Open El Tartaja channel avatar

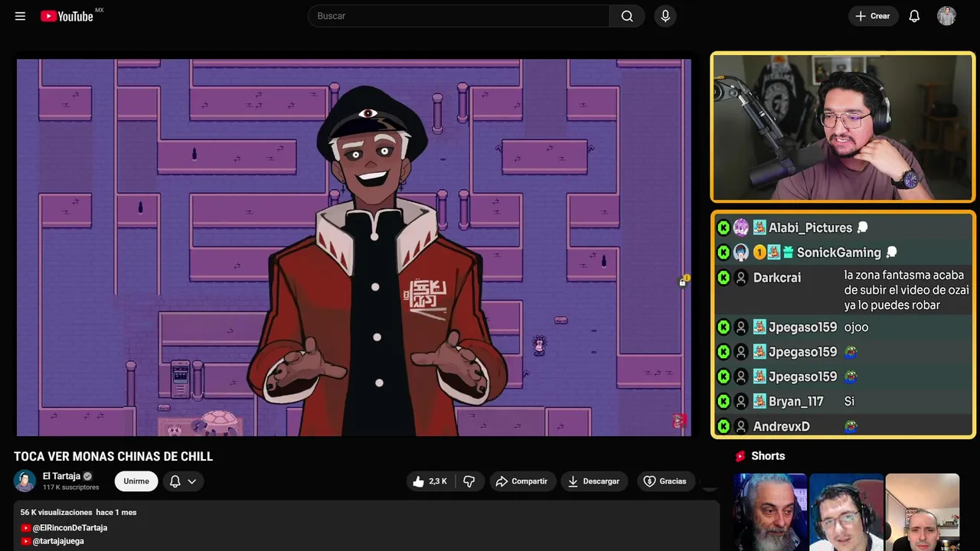click(x=25, y=481)
